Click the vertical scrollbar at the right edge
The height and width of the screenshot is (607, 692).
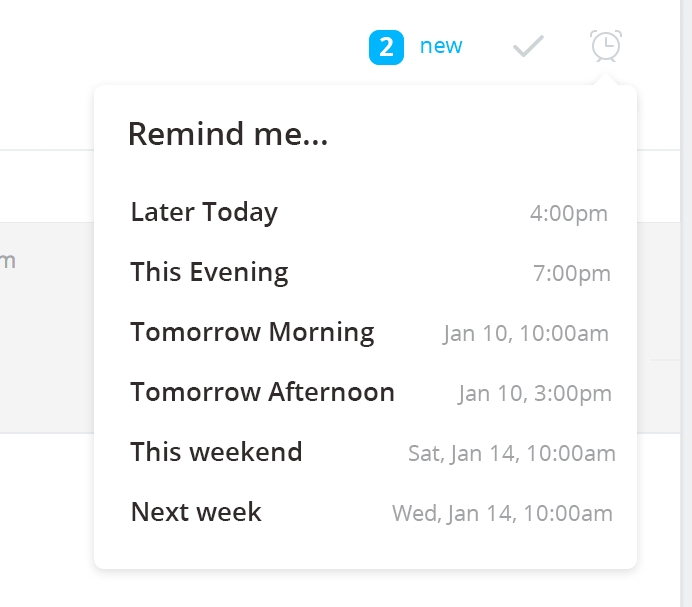point(686,303)
